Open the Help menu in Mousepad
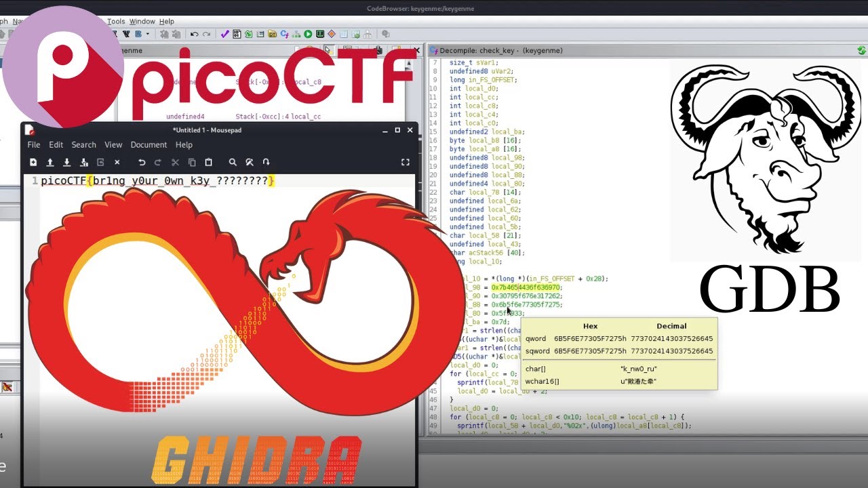This screenshot has height=488, width=868. pos(184,144)
